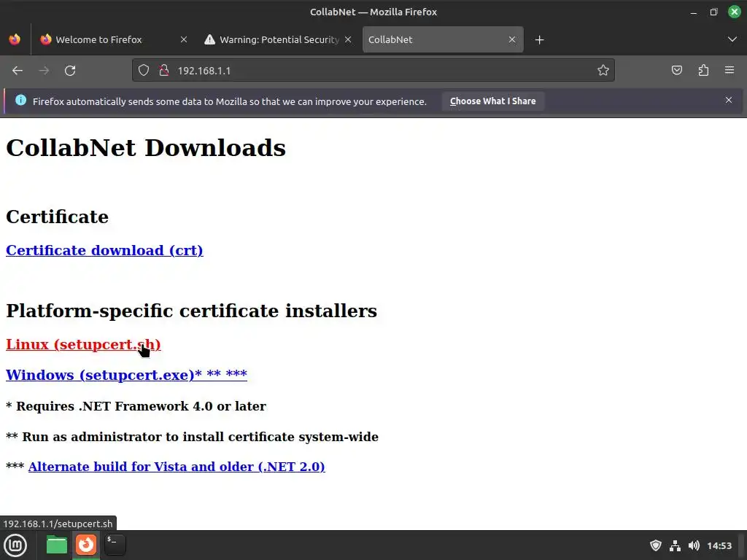Click the Platform-specific certificate installers heading
Screen dimensions: 747x560
pos(192,311)
